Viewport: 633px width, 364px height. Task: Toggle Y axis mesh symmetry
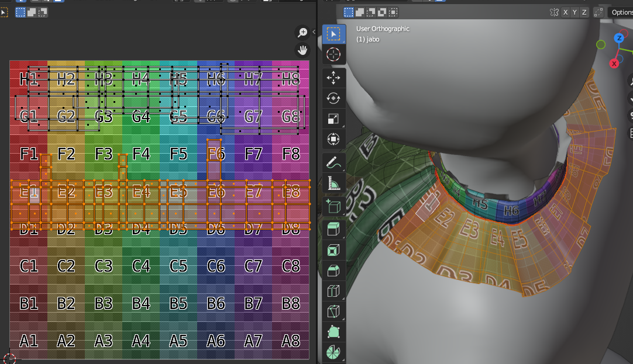click(575, 12)
